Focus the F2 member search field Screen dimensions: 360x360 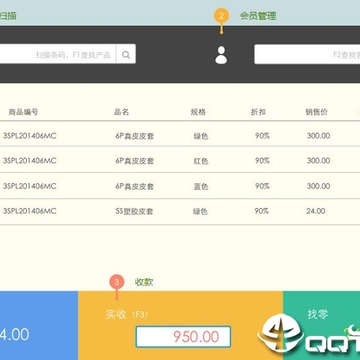[x=307, y=54]
